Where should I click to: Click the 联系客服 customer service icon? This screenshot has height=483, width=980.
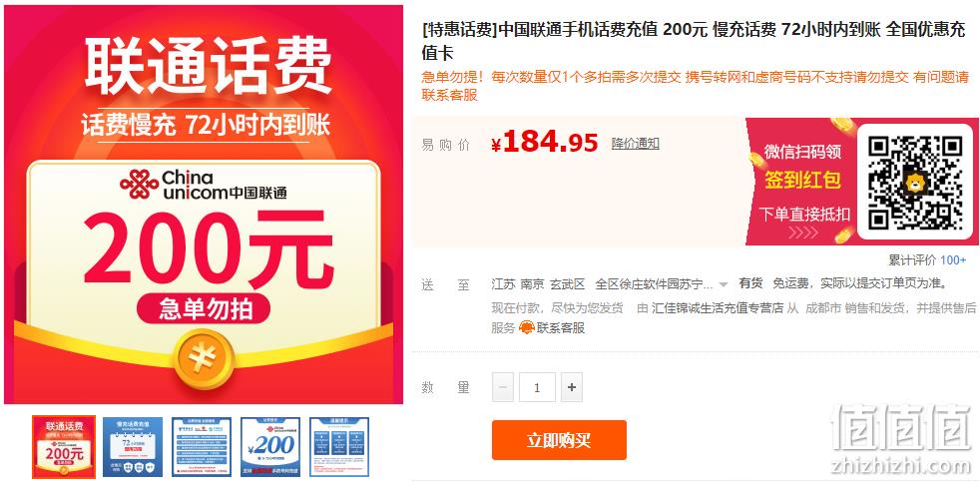point(527,328)
